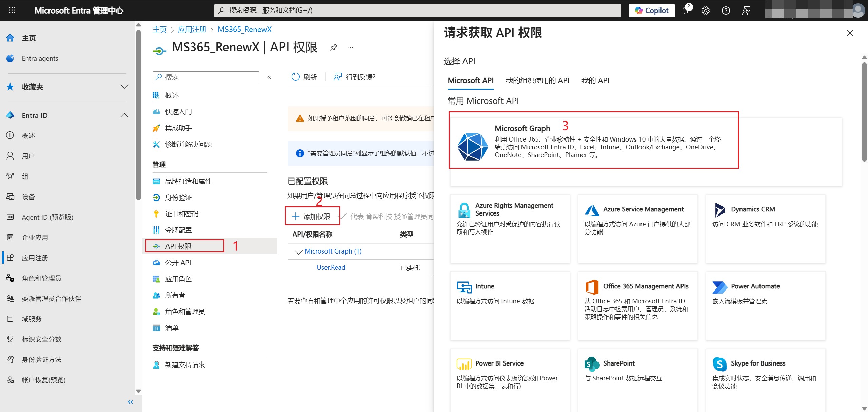
Task: Switch to the Microsoft API tab
Action: [471, 81]
